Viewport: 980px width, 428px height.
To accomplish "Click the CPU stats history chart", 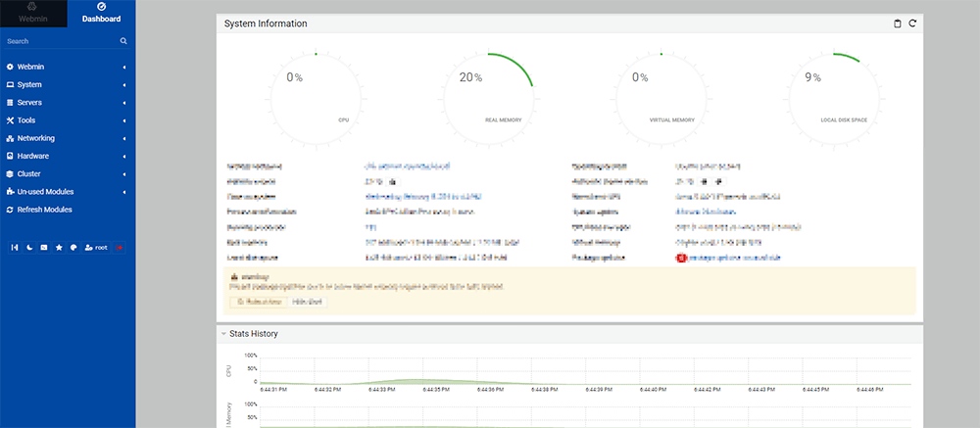I will [585, 371].
